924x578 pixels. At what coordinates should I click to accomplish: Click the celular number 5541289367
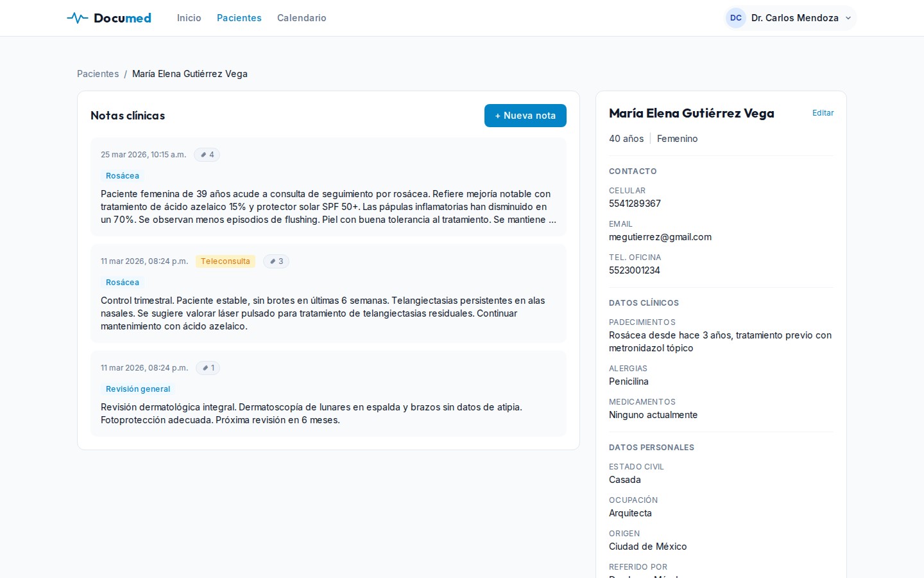coord(635,204)
